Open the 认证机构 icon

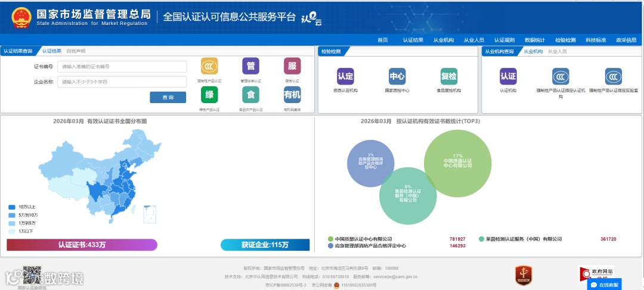tap(508, 76)
